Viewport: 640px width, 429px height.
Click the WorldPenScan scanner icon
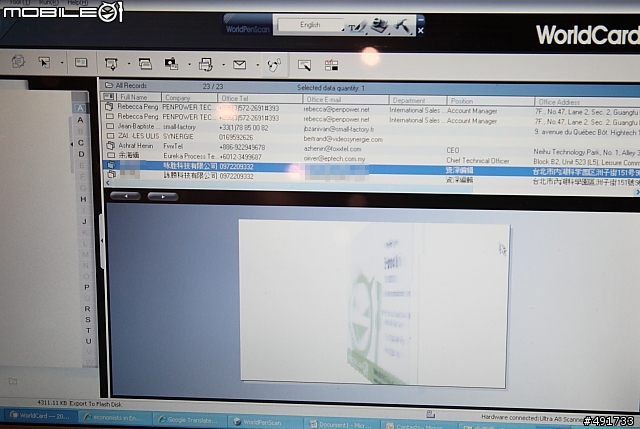click(379, 26)
